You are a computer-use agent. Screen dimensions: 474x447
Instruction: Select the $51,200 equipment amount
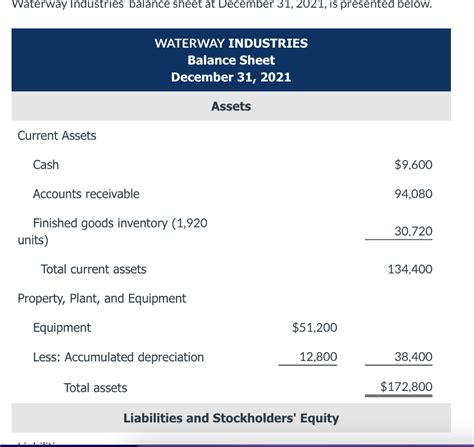315,328
